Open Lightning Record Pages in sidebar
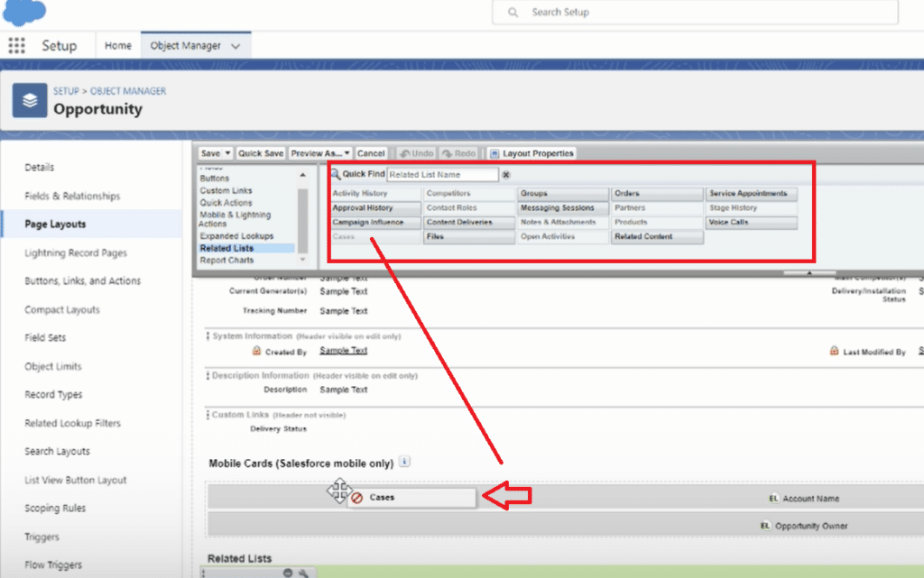 [x=76, y=253]
